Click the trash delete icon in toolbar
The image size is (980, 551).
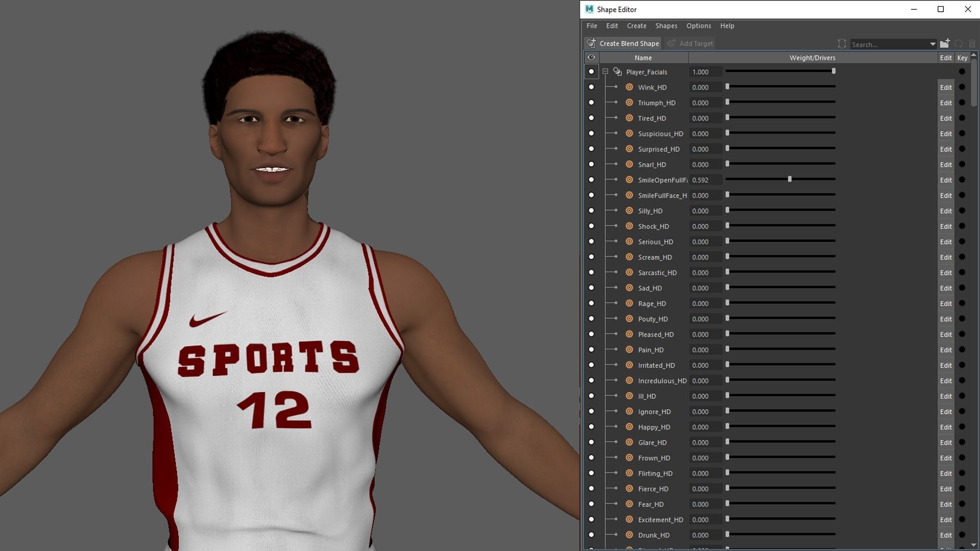pyautogui.click(x=972, y=44)
